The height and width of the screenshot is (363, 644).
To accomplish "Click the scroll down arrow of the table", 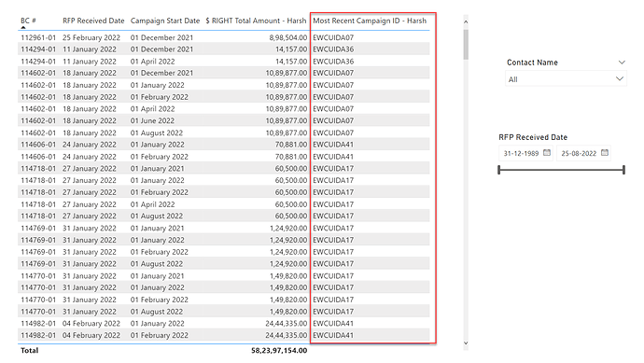I will tap(466, 342).
